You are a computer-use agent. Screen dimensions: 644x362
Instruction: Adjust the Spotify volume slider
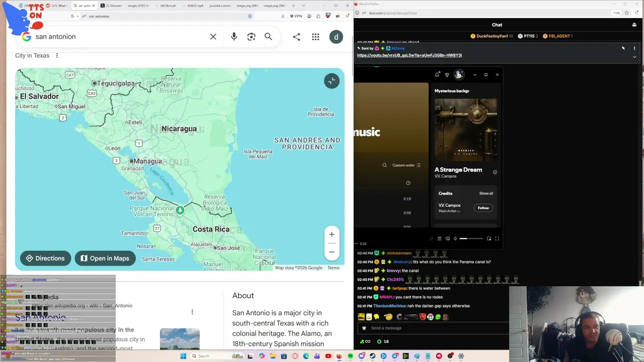pos(470,239)
